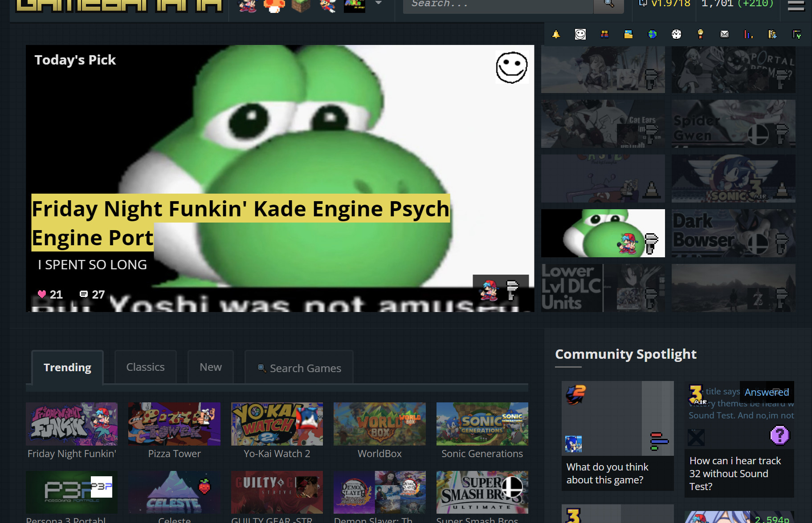812x523 pixels.
Task: Open the notifications bell icon
Action: [x=556, y=34]
